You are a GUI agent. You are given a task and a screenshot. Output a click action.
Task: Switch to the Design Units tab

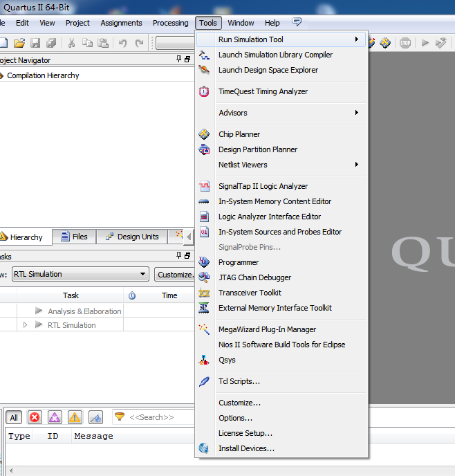pyautogui.click(x=132, y=237)
